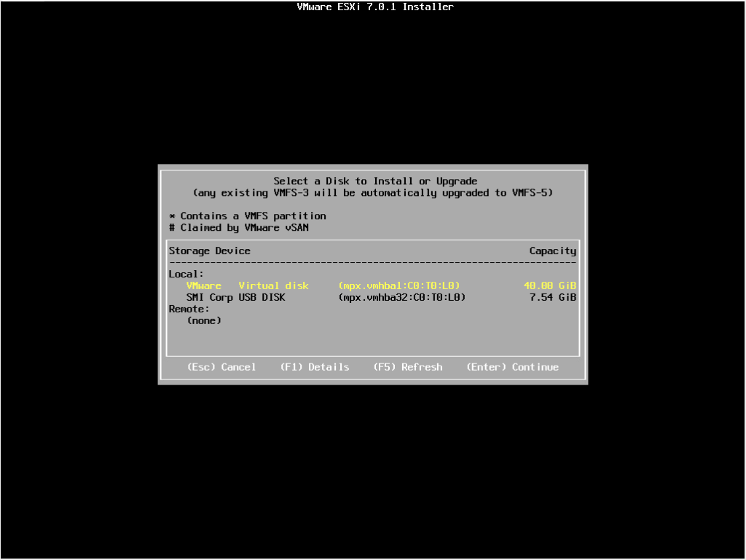The width and height of the screenshot is (746, 560).
Task: Click the 7.54 GiB capacity value
Action: click(x=553, y=298)
